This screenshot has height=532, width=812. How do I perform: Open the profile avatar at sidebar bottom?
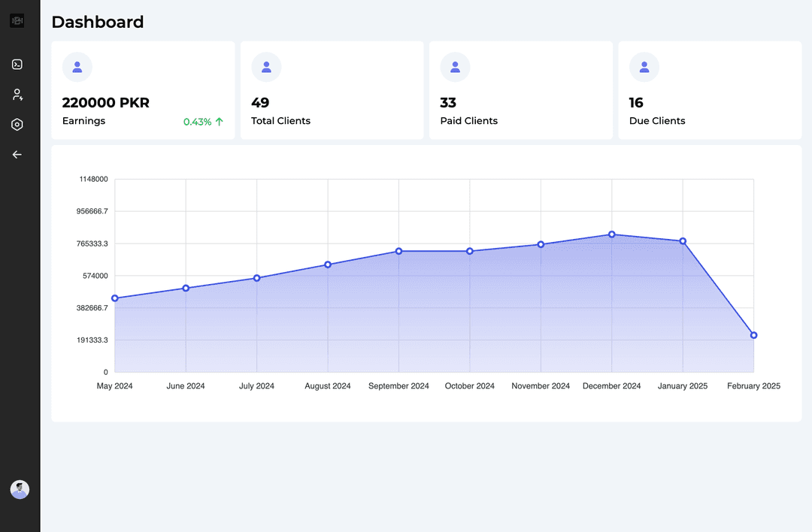tap(20, 490)
